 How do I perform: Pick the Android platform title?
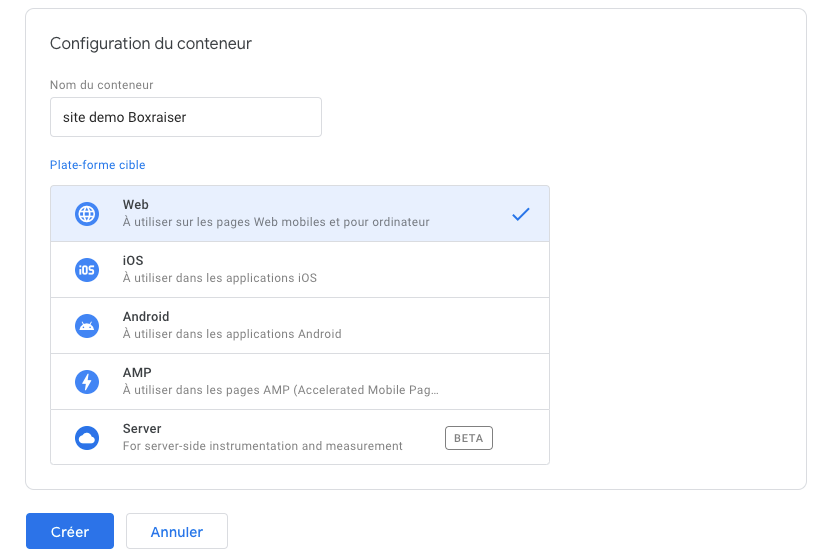pos(146,317)
